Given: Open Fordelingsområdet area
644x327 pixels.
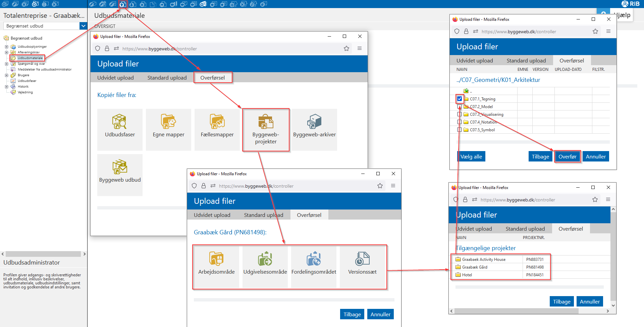Looking at the screenshot, I should point(314,267).
